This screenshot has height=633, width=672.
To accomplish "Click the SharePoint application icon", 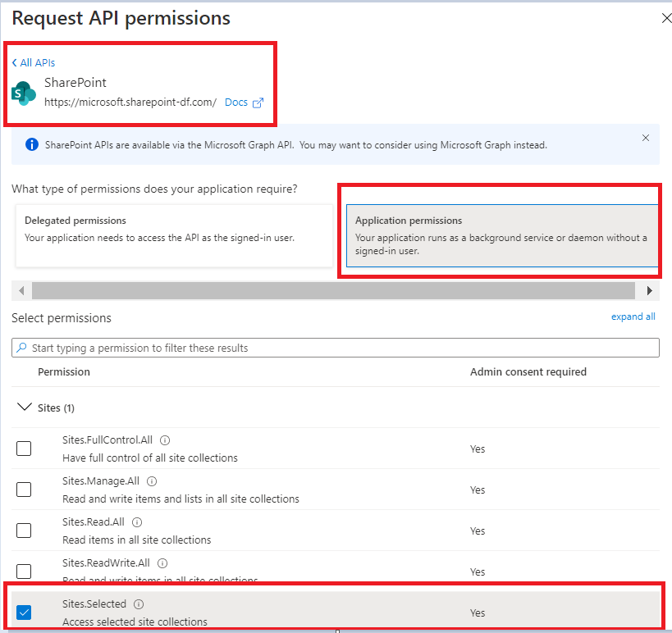I will click(23, 93).
